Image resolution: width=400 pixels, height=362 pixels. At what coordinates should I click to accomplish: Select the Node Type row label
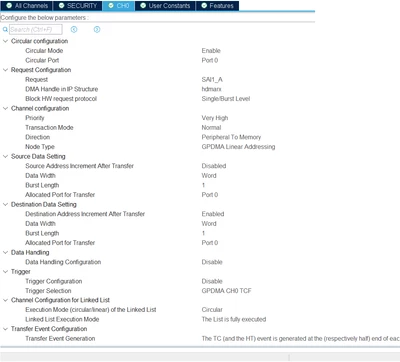point(40,147)
